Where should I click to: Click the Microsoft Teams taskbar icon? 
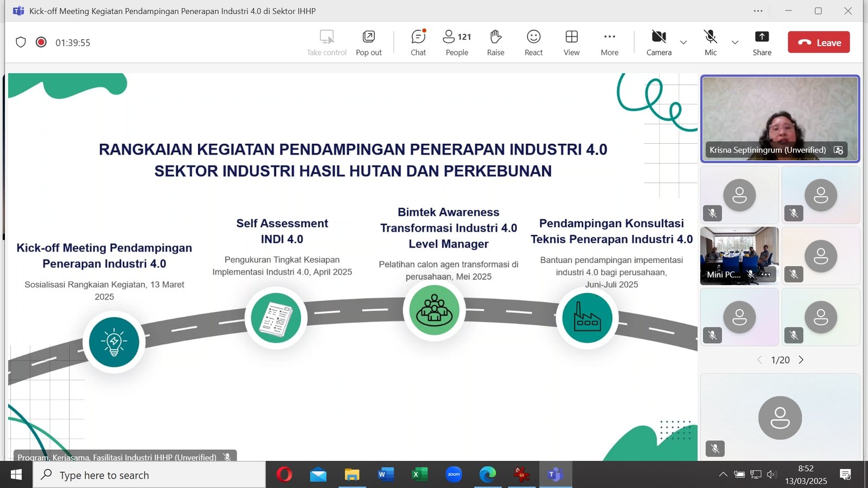pos(555,475)
